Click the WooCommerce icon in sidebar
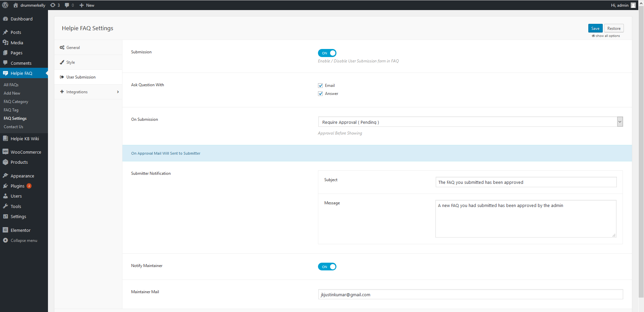This screenshot has height=312, width=644. 5,152
